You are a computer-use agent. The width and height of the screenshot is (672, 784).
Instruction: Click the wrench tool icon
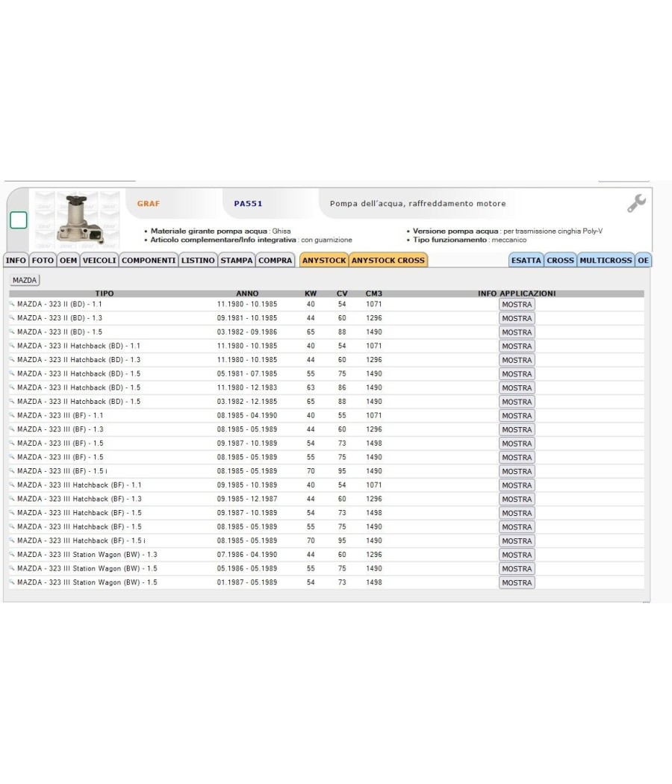(x=636, y=203)
